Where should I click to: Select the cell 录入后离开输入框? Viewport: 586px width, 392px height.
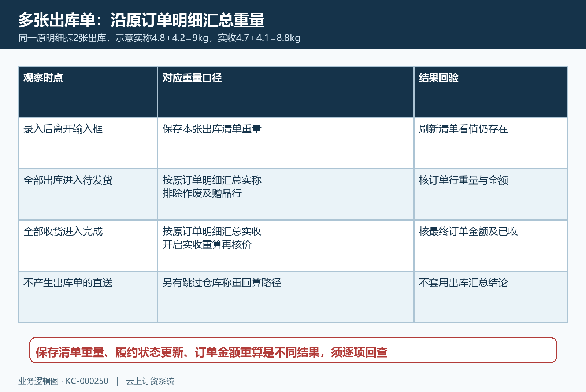point(88,143)
